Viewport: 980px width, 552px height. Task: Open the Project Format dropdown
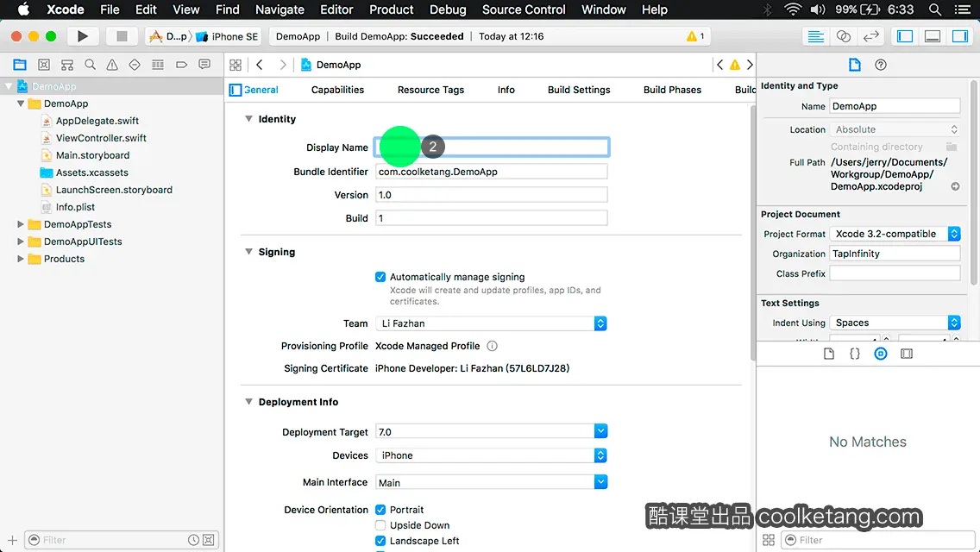click(895, 234)
